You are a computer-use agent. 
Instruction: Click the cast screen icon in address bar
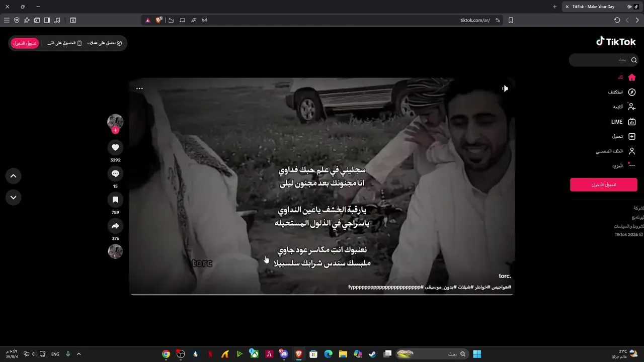click(182, 20)
